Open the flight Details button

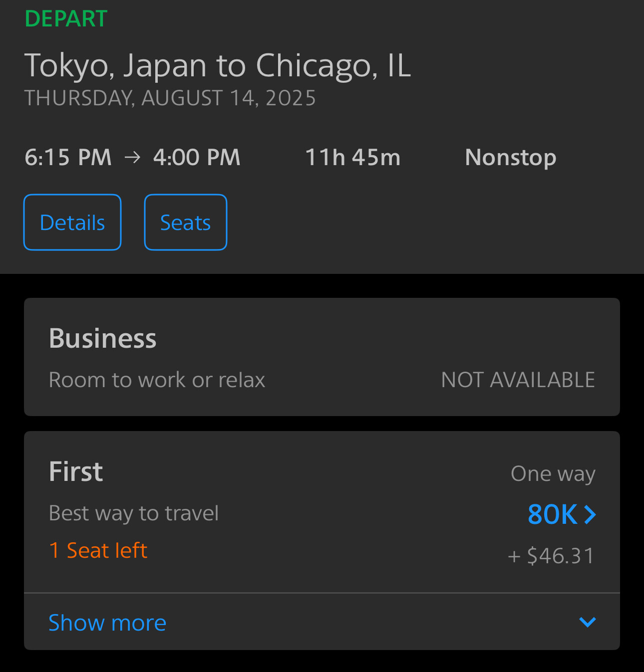tap(72, 223)
